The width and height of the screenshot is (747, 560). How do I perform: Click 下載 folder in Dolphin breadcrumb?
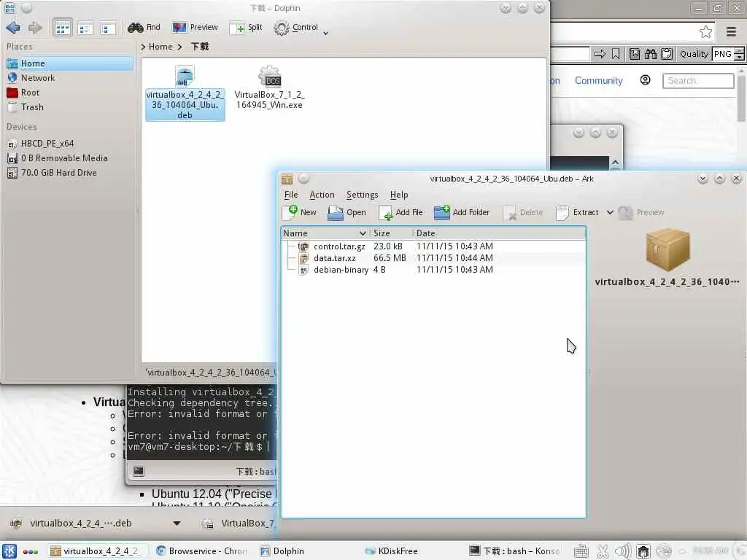click(x=200, y=47)
